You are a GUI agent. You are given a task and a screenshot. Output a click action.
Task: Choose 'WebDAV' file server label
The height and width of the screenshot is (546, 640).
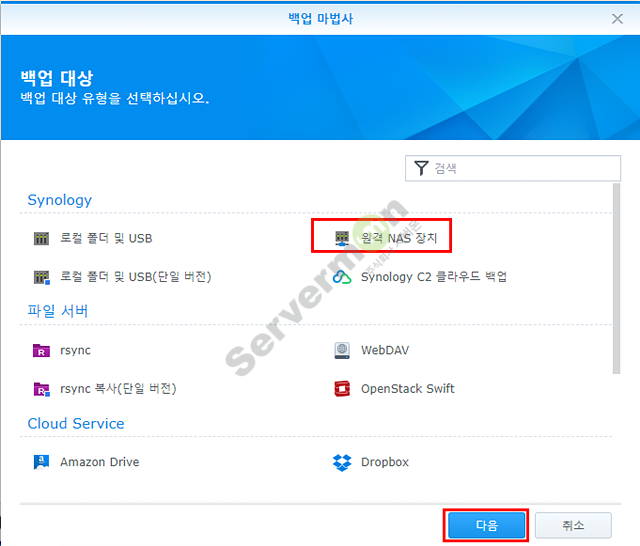tap(385, 350)
